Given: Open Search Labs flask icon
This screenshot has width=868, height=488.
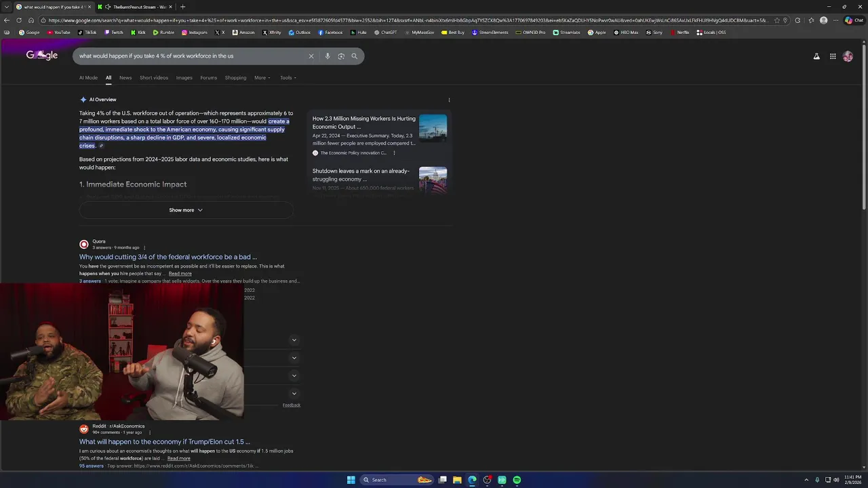Looking at the screenshot, I should pos(816,56).
